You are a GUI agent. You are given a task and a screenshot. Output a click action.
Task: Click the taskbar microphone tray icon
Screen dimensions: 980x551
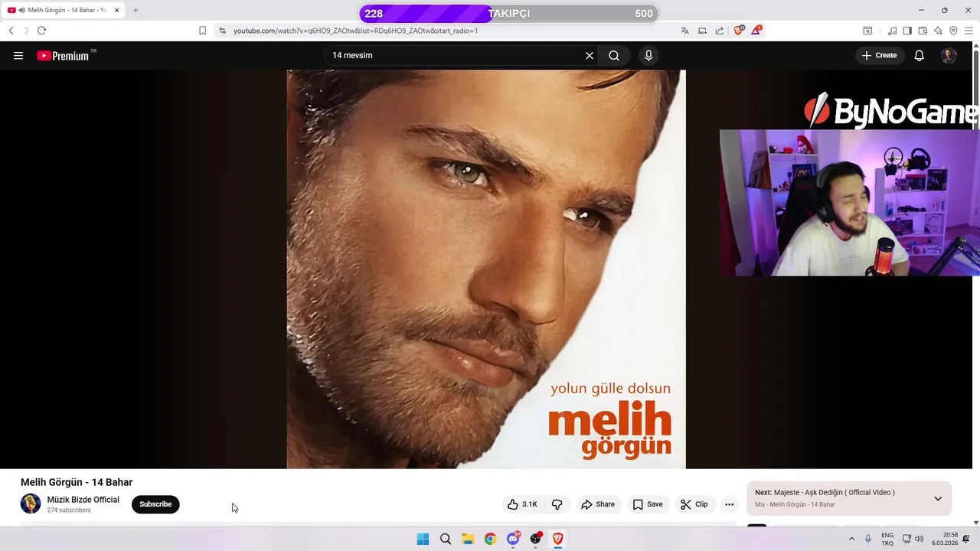868,539
